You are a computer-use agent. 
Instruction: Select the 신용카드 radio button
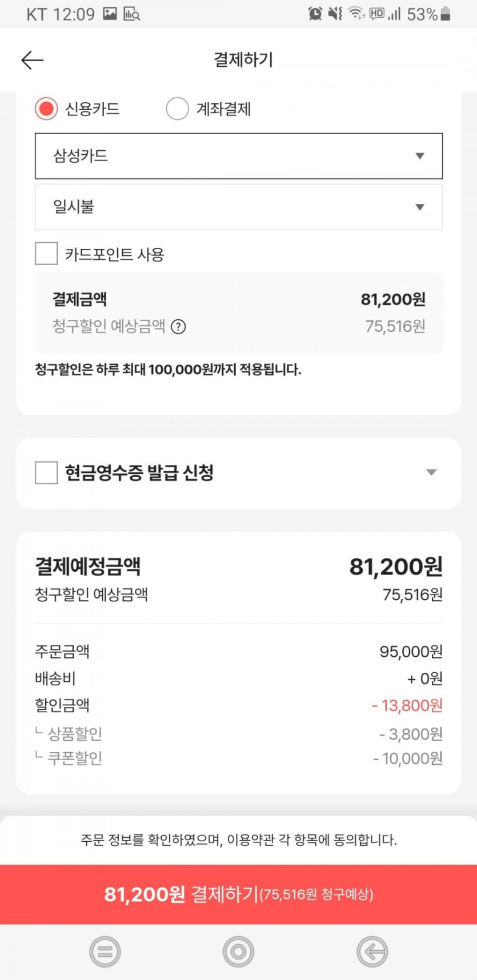pyautogui.click(x=46, y=109)
